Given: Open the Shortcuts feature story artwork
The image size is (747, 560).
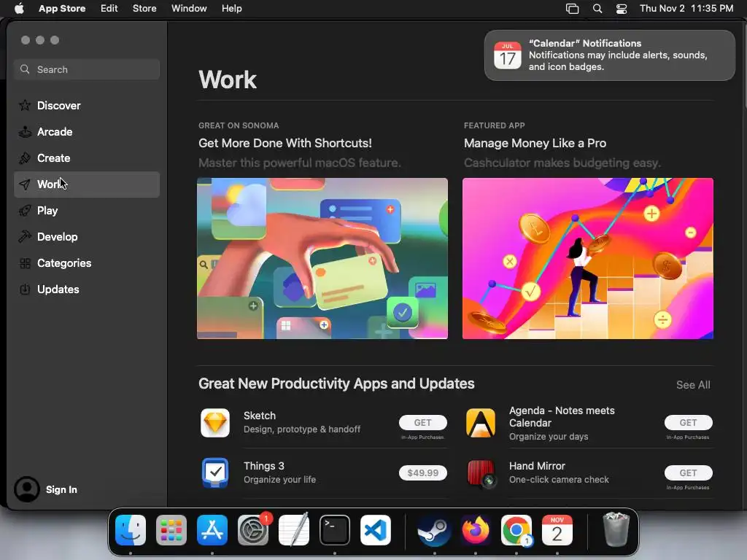Looking at the screenshot, I should coord(322,259).
